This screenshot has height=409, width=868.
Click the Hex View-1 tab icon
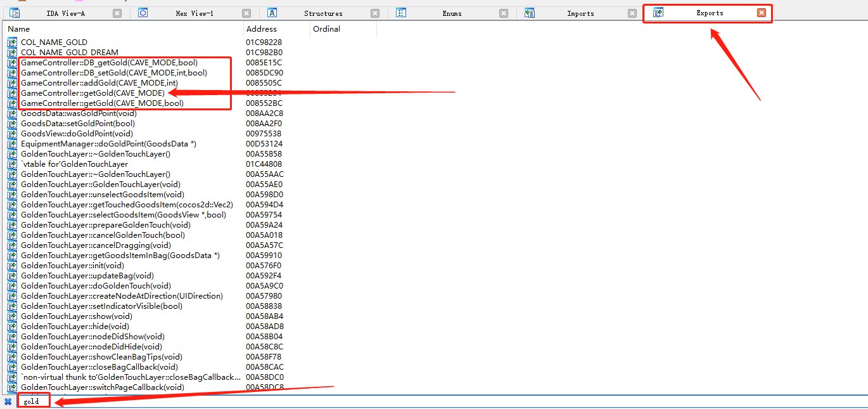[x=143, y=13]
